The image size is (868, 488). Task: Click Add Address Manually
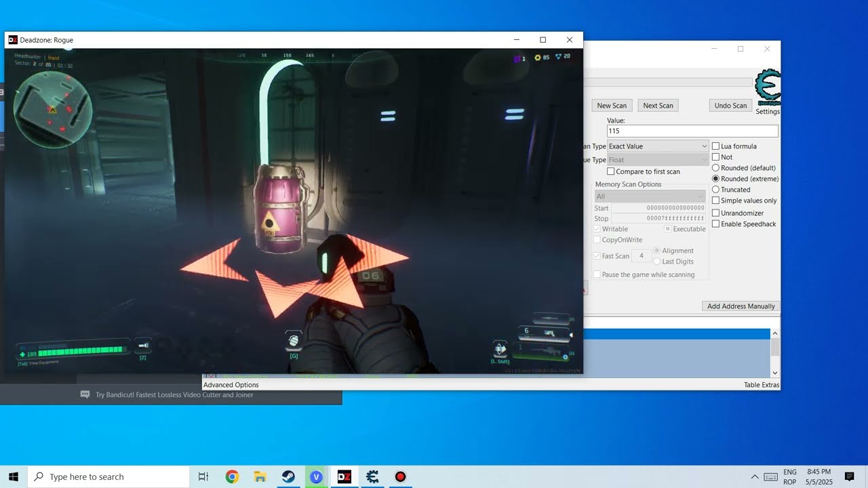coord(741,306)
